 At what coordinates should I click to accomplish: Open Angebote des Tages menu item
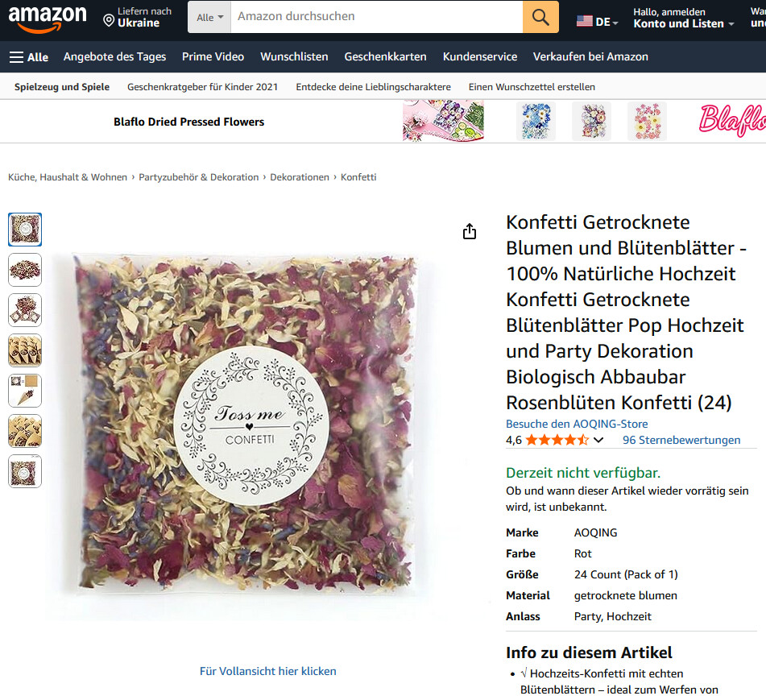pyautogui.click(x=115, y=56)
